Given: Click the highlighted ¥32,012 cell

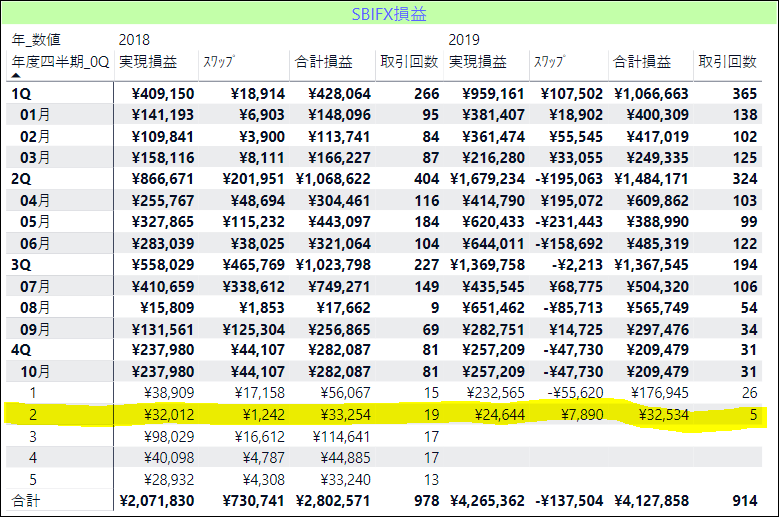Looking at the screenshot, I should pyautogui.click(x=169, y=415).
